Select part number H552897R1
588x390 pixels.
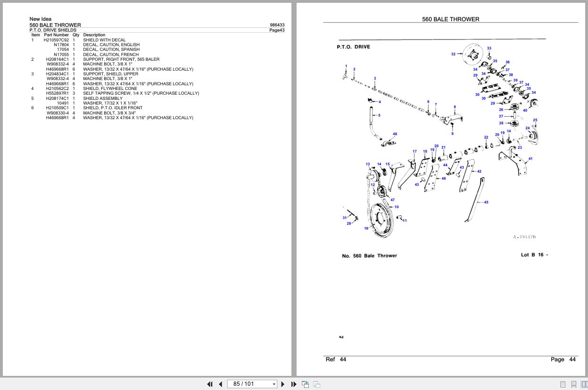(x=57, y=93)
